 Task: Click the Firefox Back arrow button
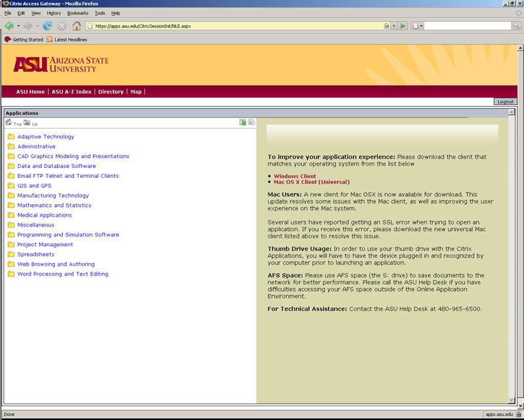pos(9,26)
